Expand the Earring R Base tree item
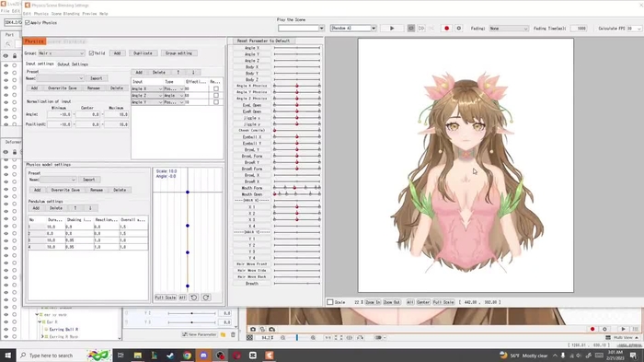The image size is (644, 362). tap(42, 337)
